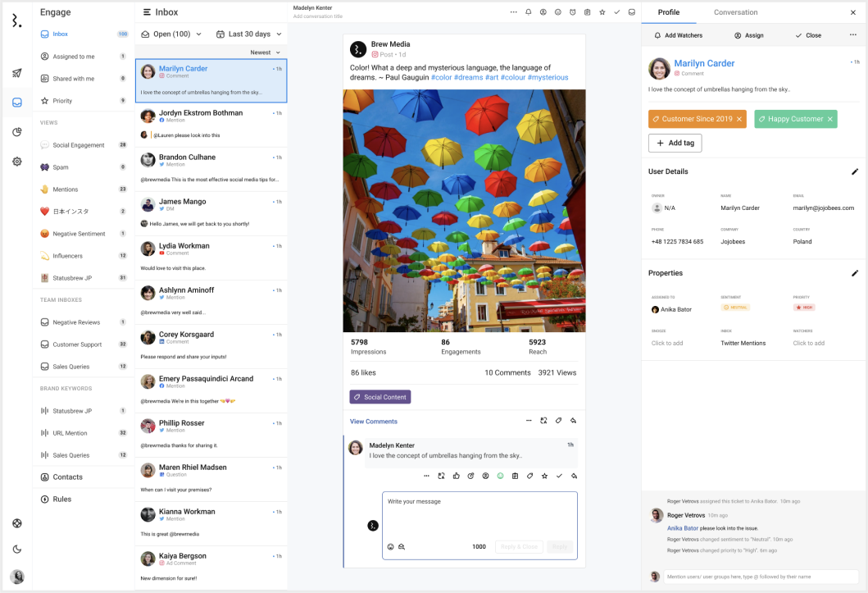Click Add Watchers button
This screenshot has width=868, height=593.
pyautogui.click(x=678, y=35)
